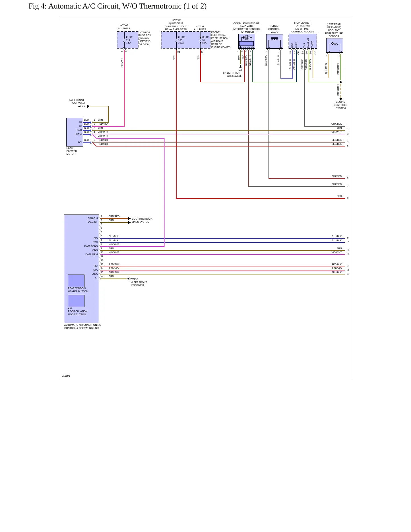Click the Engine Controls System text
The image size is (411, 532).
click(x=340, y=105)
